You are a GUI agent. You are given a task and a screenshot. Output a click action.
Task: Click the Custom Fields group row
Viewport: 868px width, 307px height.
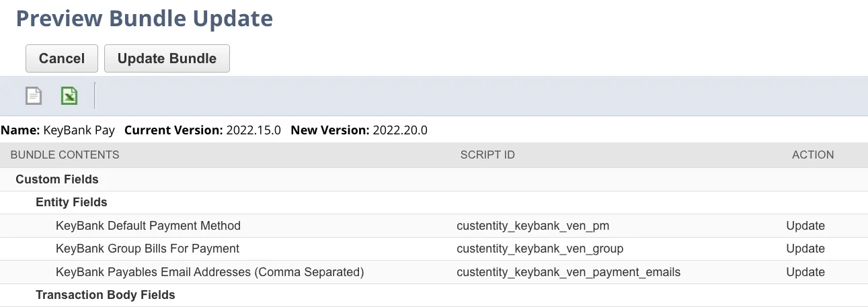coord(434,179)
